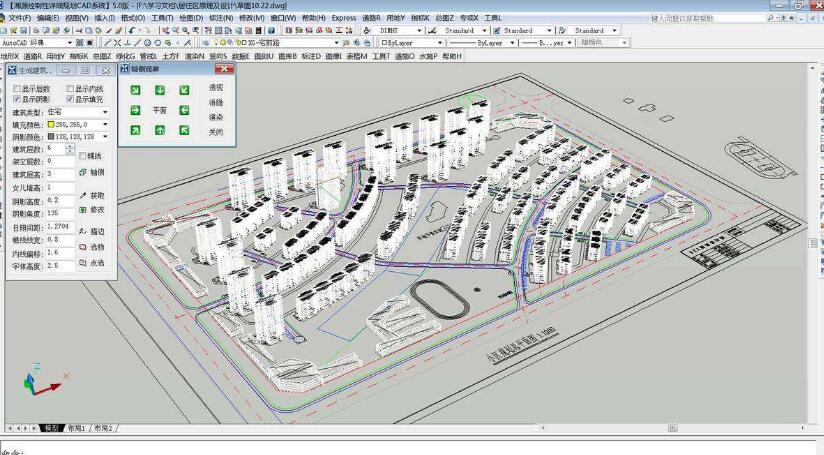The image size is (824, 455).
Task: Click the 建筑层高 input field
Action: [60, 174]
